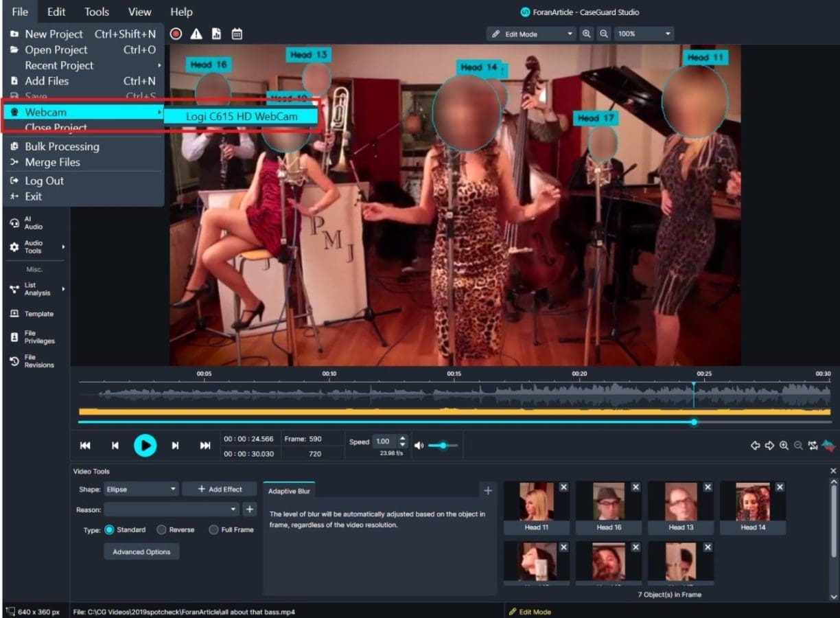Viewport: 840px width, 618px height.
Task: Start a new screen recording
Action: coord(176,33)
